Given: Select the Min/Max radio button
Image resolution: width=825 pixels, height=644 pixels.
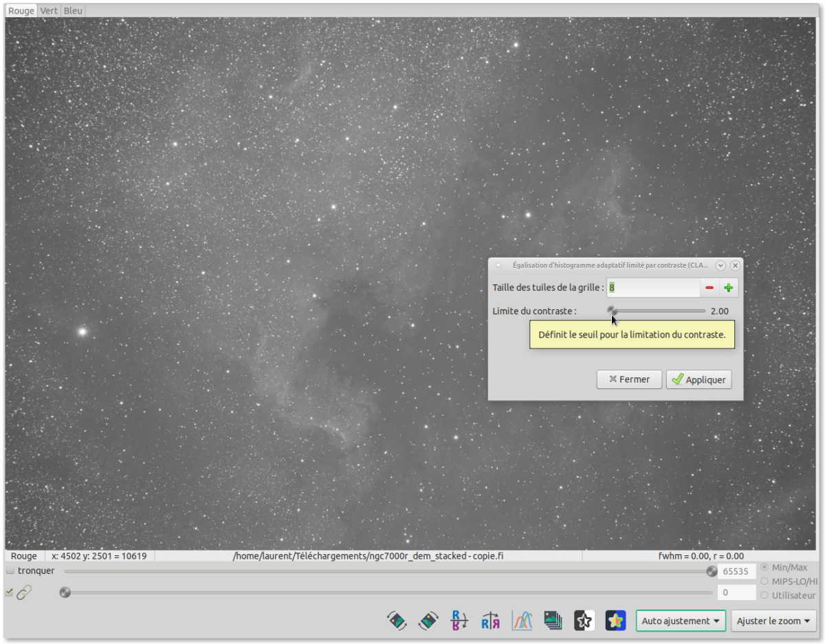Looking at the screenshot, I should [x=764, y=568].
